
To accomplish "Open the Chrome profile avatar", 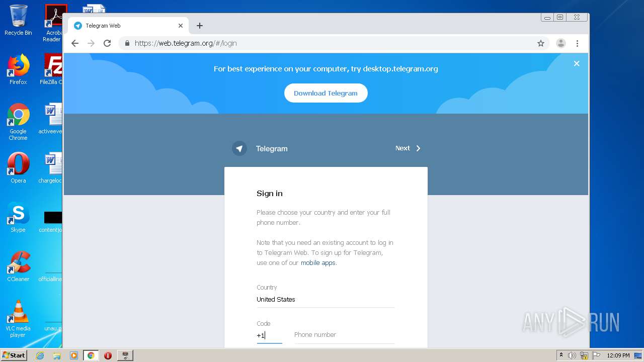I will click(560, 43).
